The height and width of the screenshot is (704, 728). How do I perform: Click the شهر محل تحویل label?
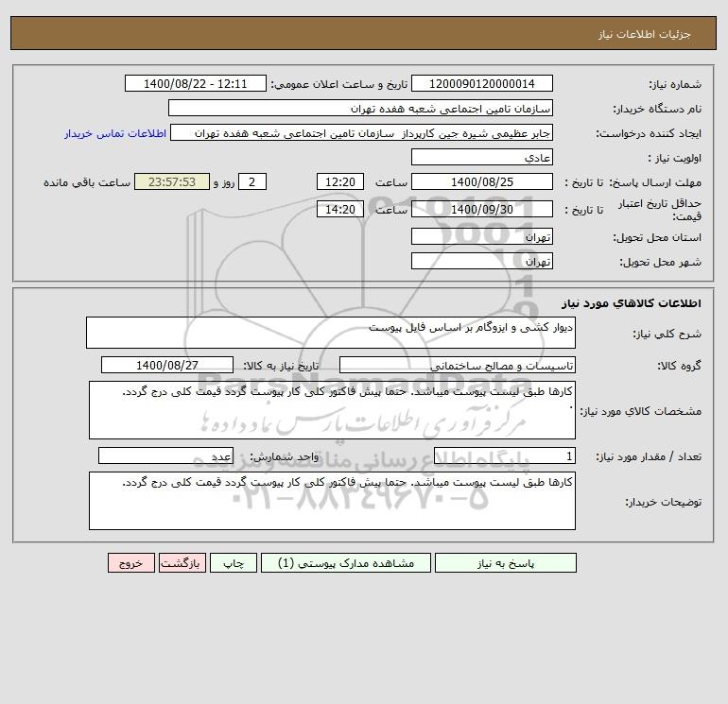660,262
